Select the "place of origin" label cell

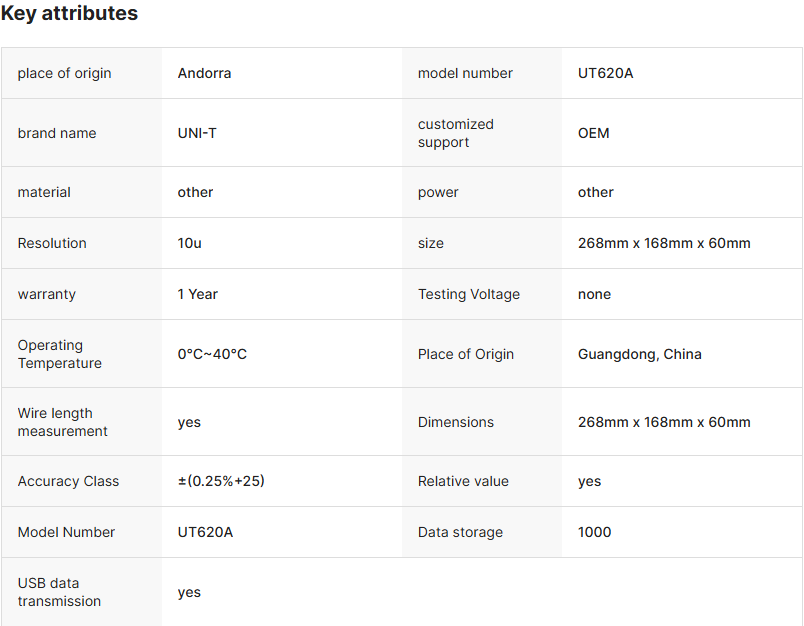(x=65, y=73)
